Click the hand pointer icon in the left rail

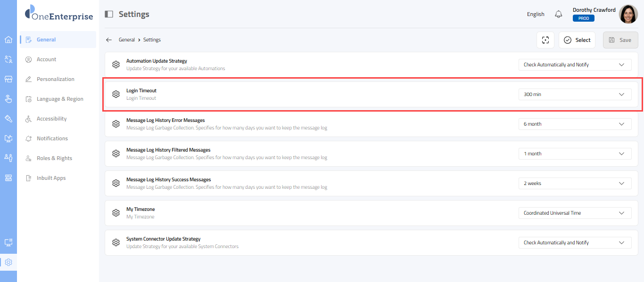click(8, 99)
